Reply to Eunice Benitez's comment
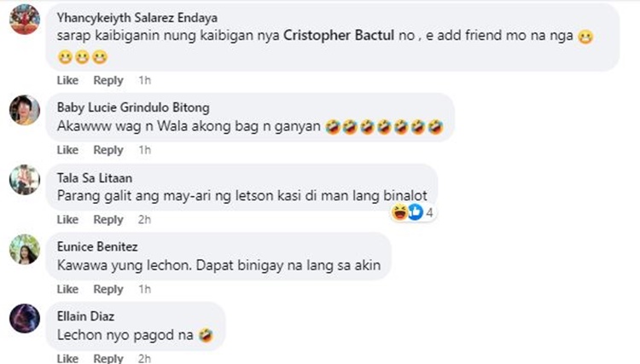640x364 pixels. click(x=108, y=289)
